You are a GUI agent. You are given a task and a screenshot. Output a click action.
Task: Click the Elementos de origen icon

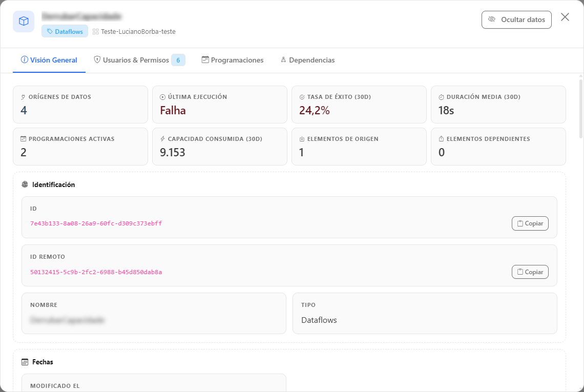302,139
